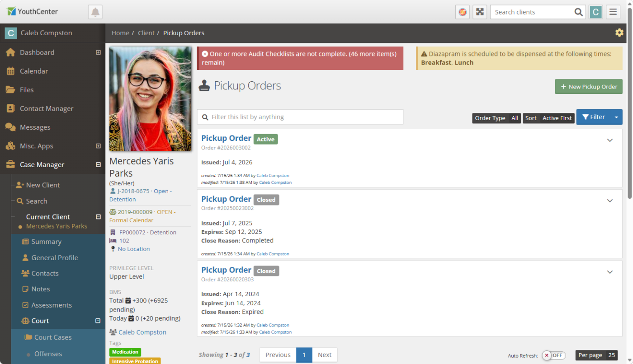Select New Client in Case Manager
Image resolution: width=633 pixels, height=364 pixels.
pos(43,185)
